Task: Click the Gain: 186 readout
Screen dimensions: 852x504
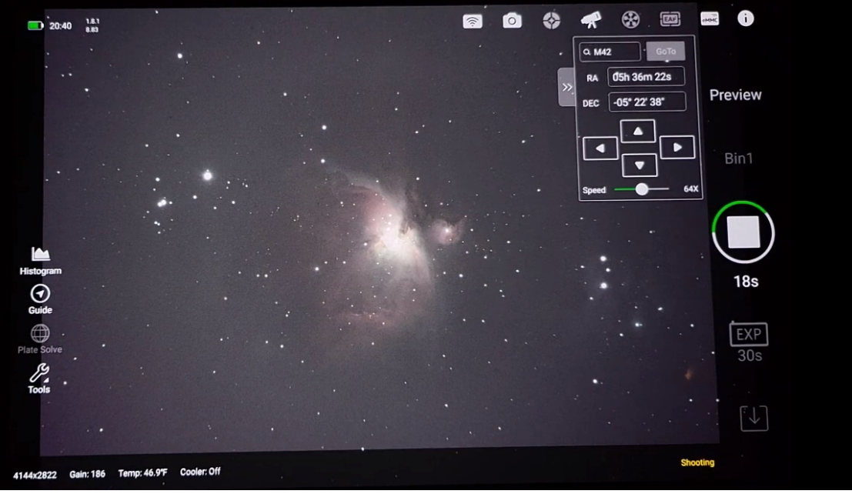Action: [87, 474]
